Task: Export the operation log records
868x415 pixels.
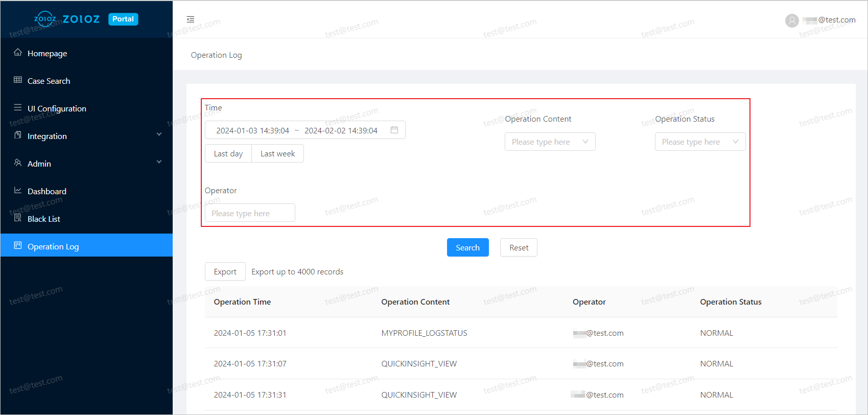Action: (x=225, y=271)
